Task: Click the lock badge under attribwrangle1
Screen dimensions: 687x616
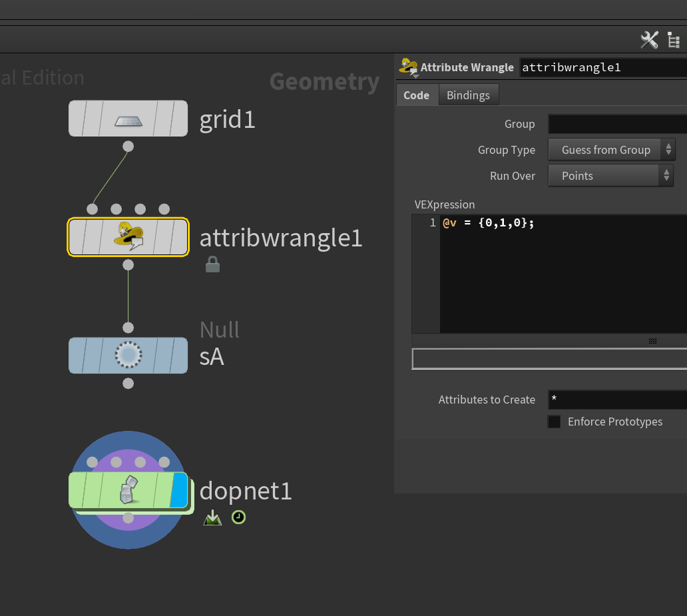Action: pyautogui.click(x=212, y=264)
